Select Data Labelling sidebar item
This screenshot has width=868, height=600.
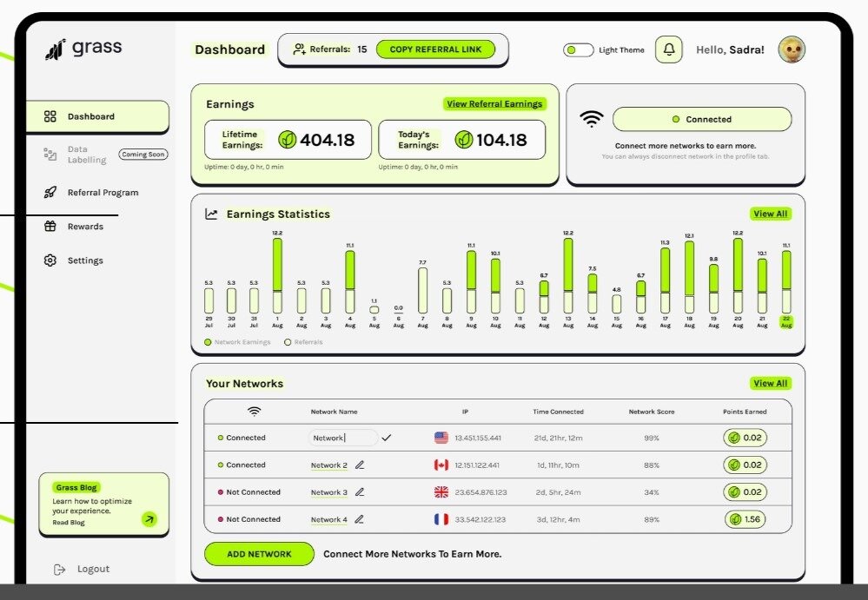86,155
